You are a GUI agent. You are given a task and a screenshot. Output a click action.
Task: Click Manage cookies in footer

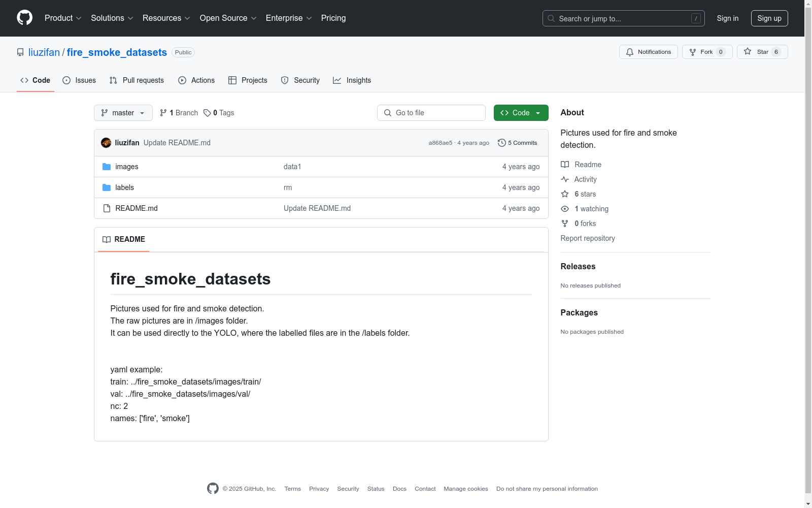tap(466, 489)
